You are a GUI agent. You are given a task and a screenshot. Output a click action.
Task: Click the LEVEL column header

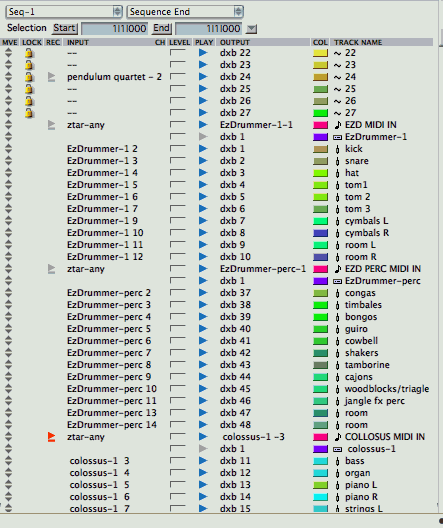pos(179,42)
